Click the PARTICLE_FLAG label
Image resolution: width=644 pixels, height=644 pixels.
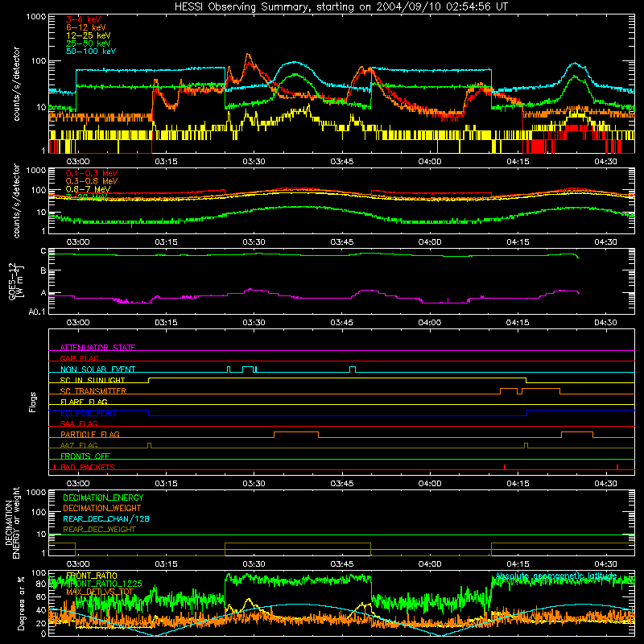[x=90, y=434]
